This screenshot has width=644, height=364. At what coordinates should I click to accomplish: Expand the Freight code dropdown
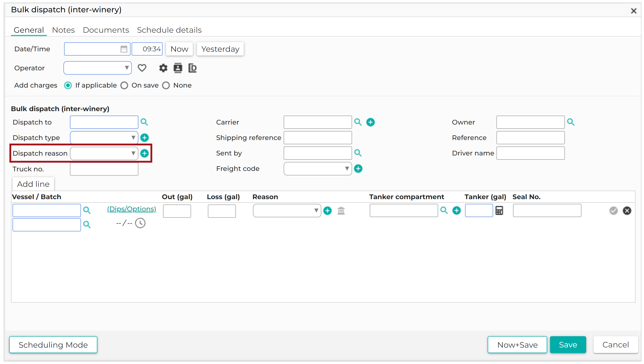[318, 169]
